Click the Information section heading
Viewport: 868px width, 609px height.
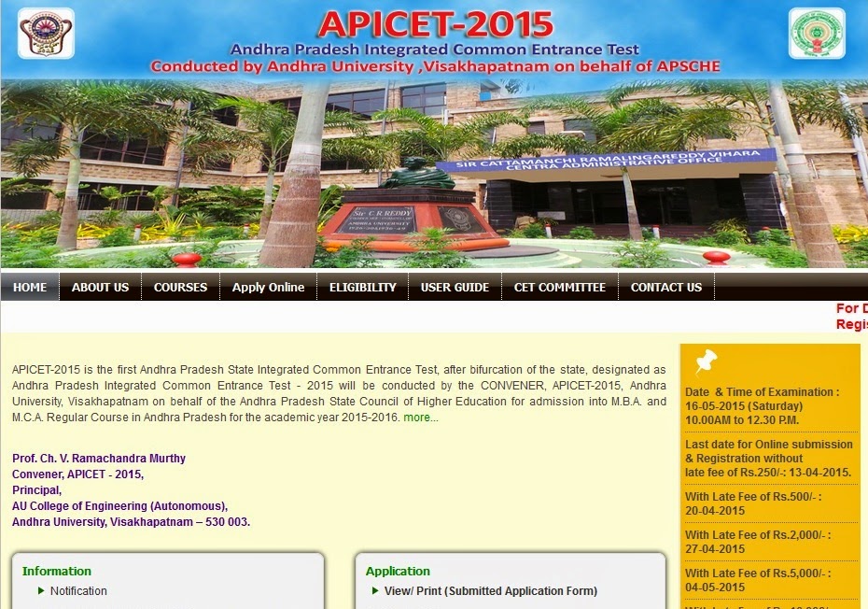[x=56, y=571]
